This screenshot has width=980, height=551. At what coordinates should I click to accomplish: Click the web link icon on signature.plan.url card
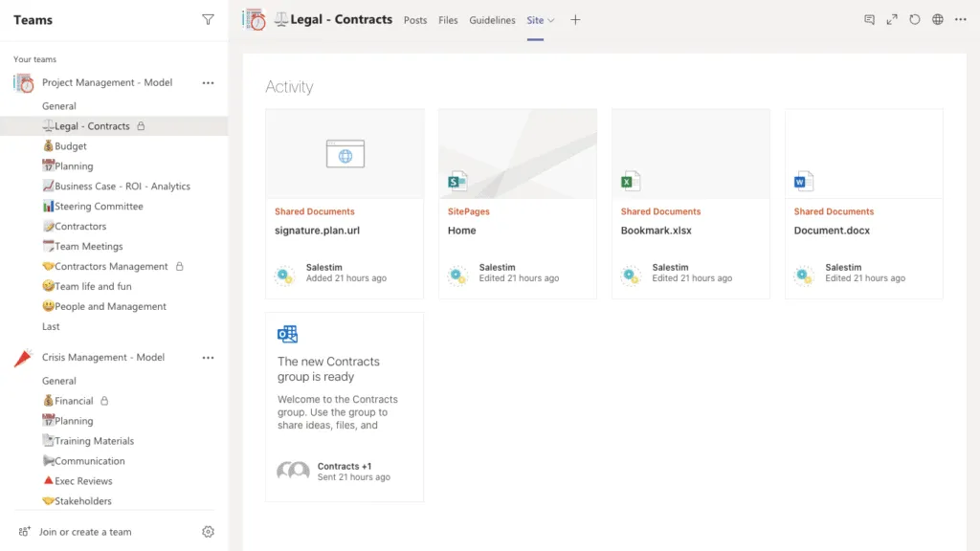[x=345, y=154]
